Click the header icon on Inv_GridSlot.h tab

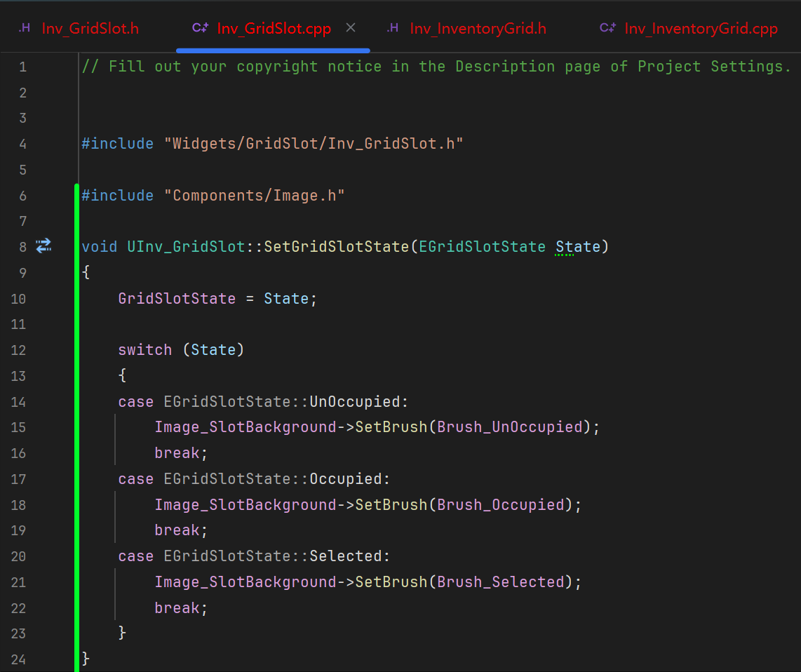tap(25, 28)
